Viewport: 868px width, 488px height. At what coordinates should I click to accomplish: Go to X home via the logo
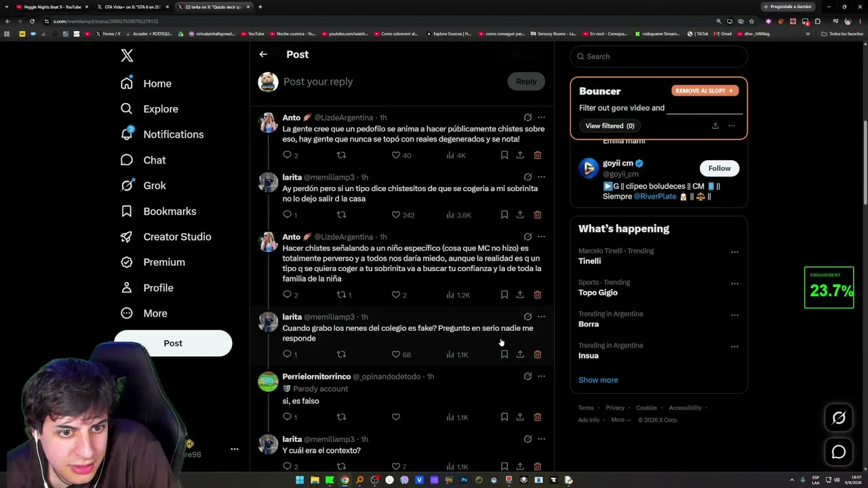[127, 56]
